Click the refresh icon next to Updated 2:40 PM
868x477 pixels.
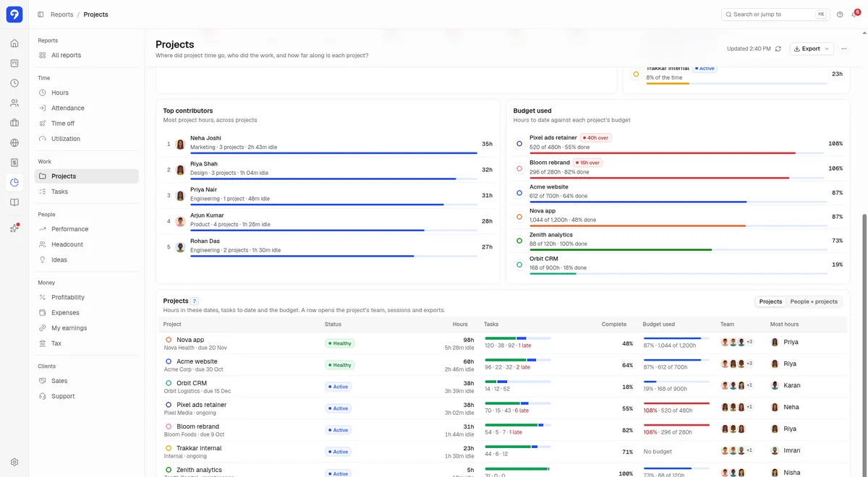tap(778, 48)
